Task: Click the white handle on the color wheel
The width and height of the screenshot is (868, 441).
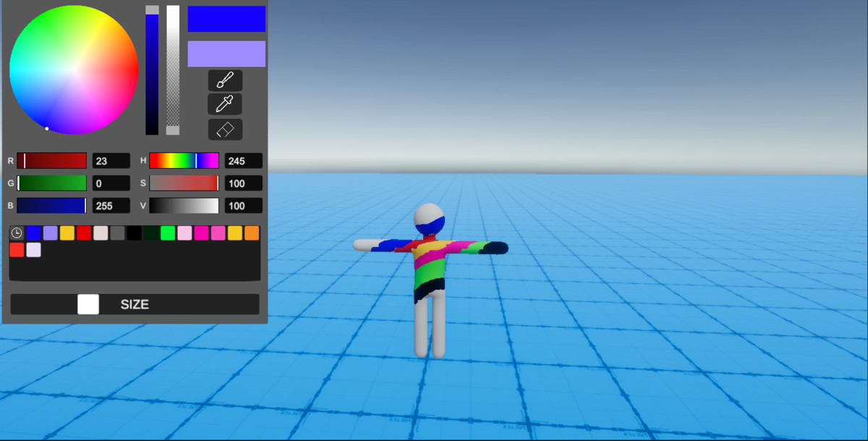Action: click(47, 129)
